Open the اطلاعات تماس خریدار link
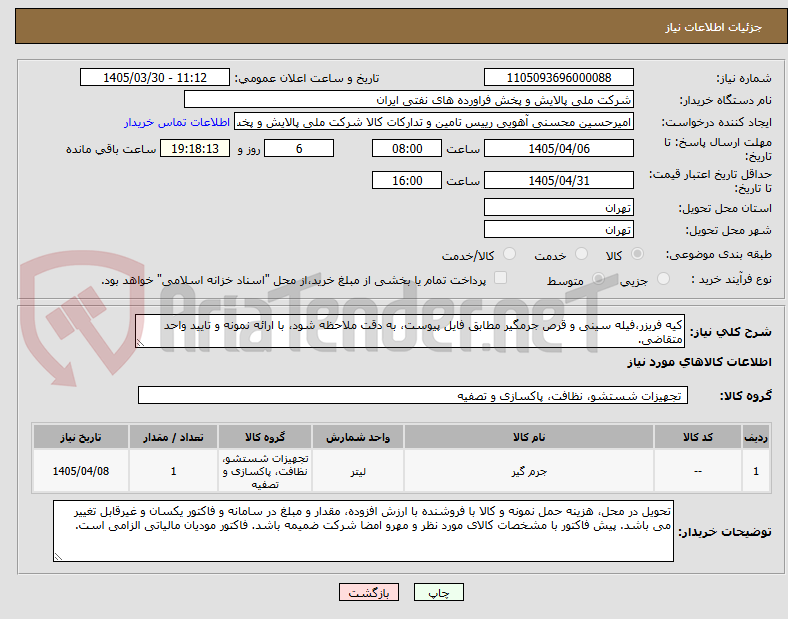This screenshot has width=788, height=619. 177,122
